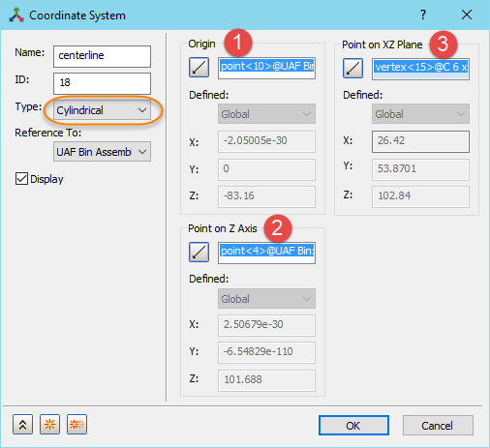
Task: Click the Origin pick arrow button
Action: [199, 68]
